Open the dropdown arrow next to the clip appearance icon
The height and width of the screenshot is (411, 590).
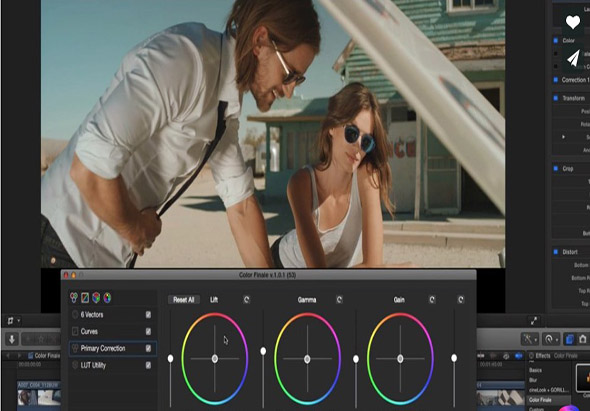(18, 321)
